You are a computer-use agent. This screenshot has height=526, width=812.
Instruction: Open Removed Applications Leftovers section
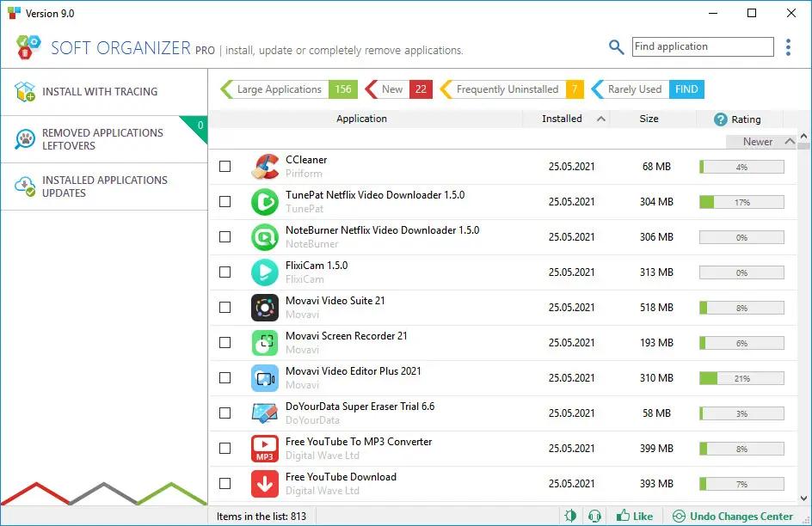[103, 139]
